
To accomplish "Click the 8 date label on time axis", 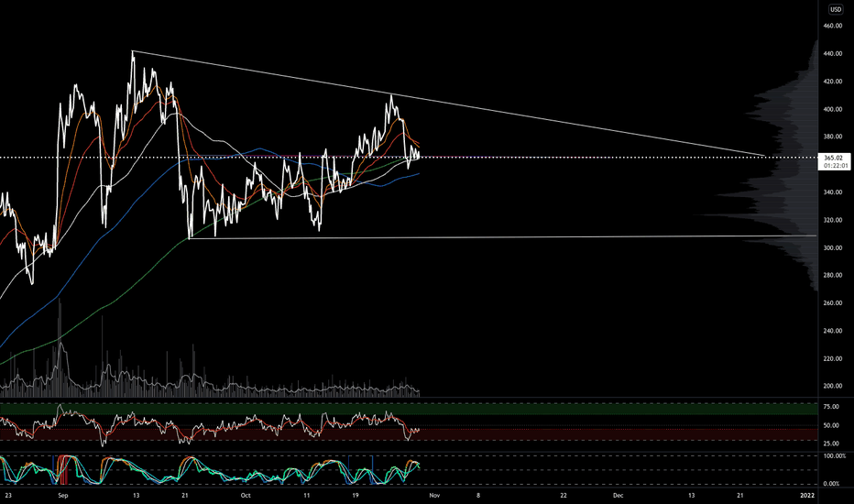I will point(478,495).
